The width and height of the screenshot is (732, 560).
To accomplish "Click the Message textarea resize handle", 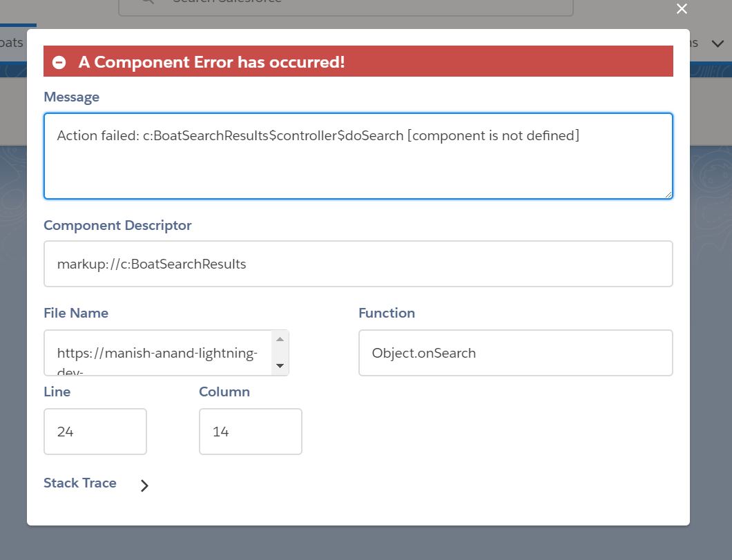I will [x=668, y=194].
